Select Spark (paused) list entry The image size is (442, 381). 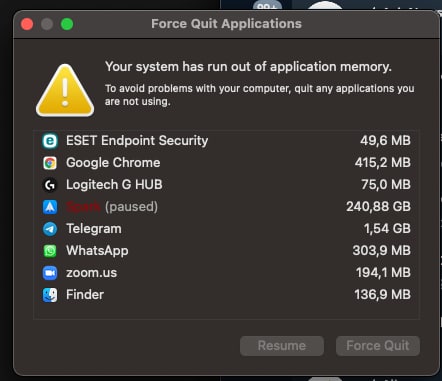[x=227, y=207]
